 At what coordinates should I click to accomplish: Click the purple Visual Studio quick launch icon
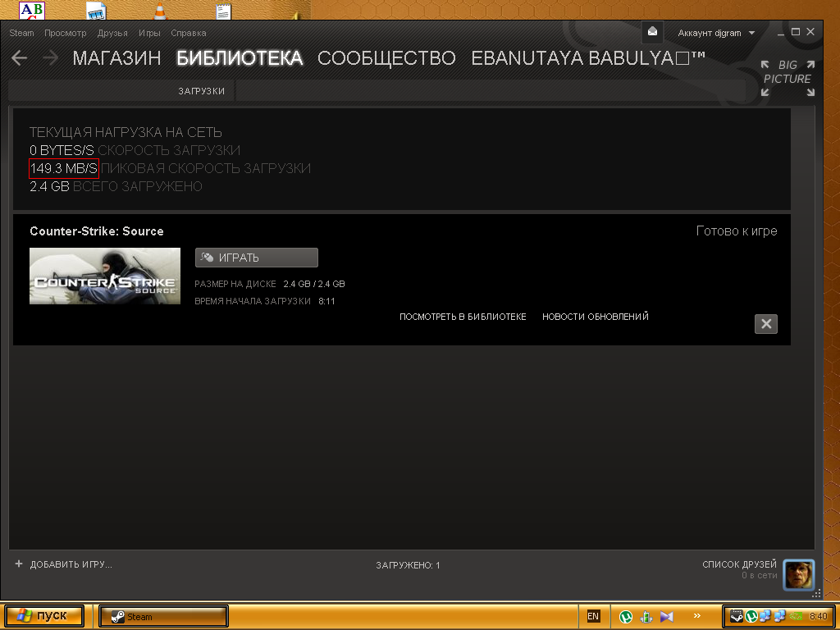click(667, 616)
